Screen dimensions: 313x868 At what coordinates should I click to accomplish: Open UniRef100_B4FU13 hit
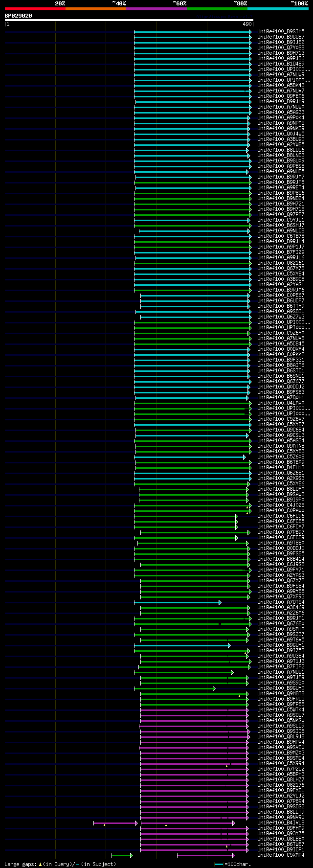click(281, 468)
